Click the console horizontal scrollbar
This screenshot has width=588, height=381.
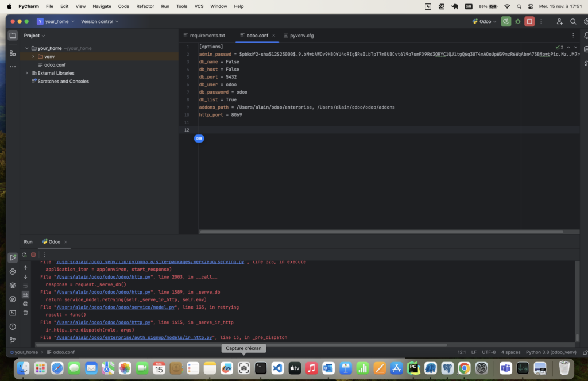pos(241,345)
